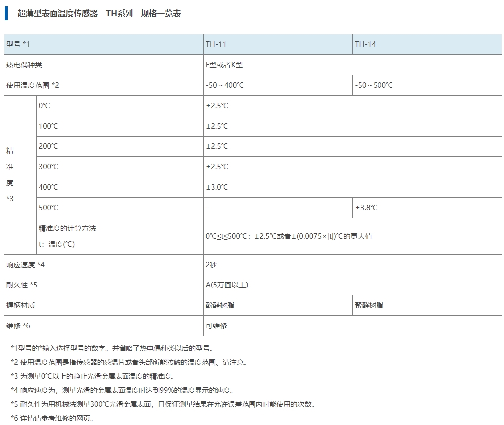
Task: Click the value E型或者K型
Action: click(224, 65)
